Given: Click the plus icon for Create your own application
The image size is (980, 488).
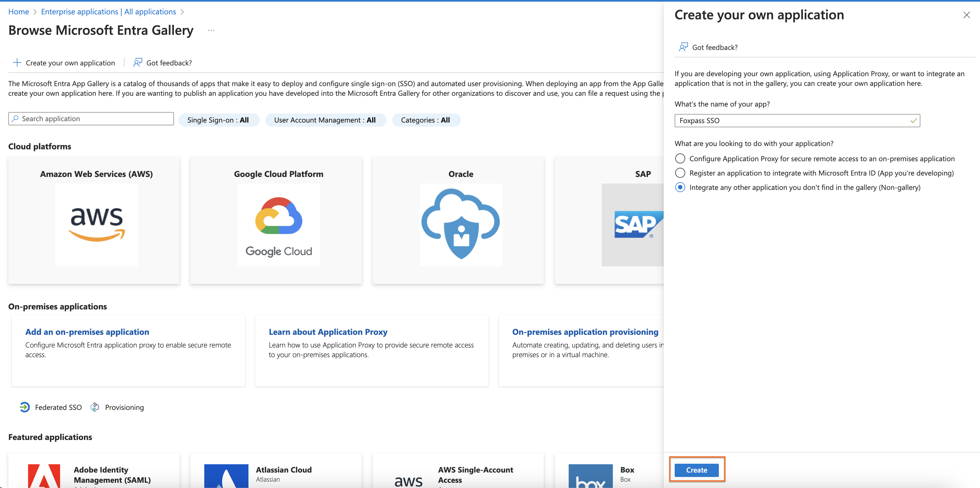Looking at the screenshot, I should point(17,63).
